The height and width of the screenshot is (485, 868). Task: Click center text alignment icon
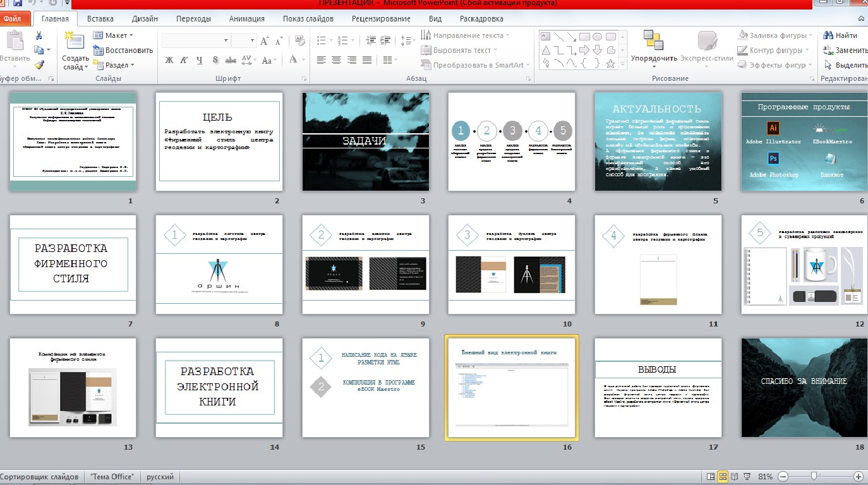tap(337, 61)
